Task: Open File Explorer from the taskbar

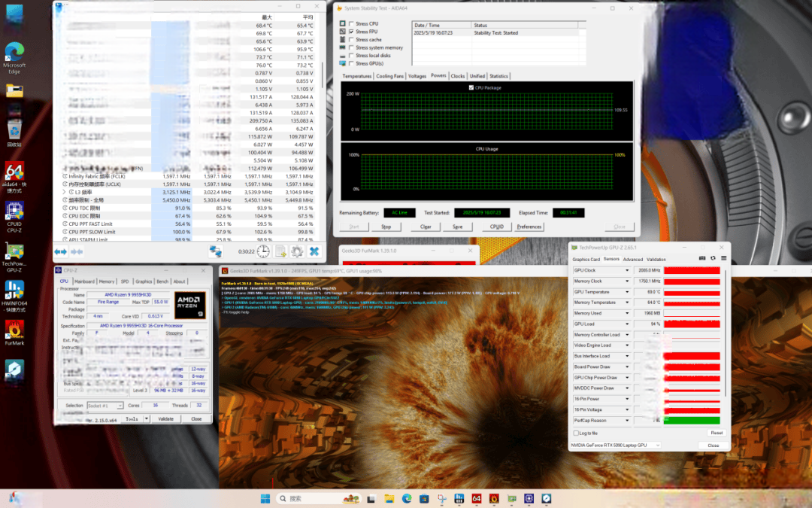Action: [389, 499]
